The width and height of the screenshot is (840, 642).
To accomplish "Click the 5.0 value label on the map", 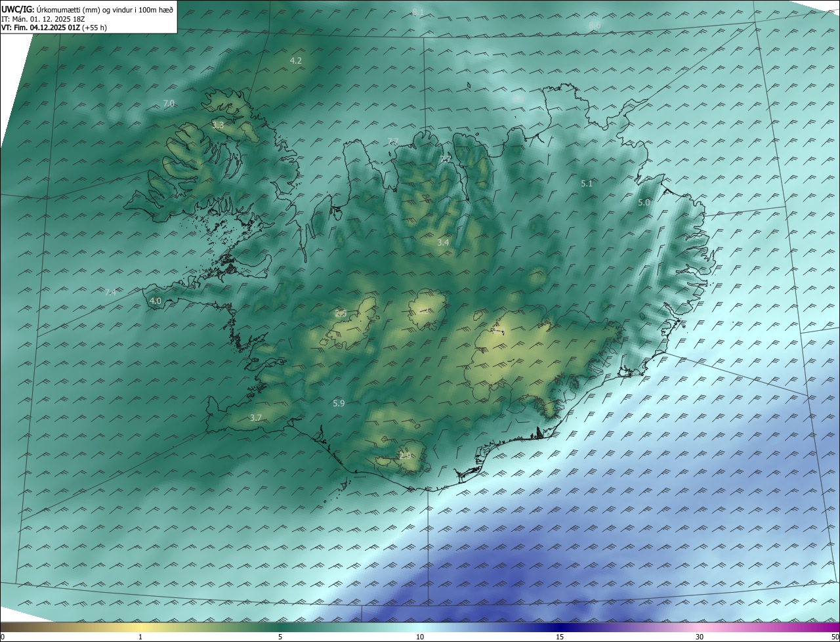I will [x=644, y=203].
